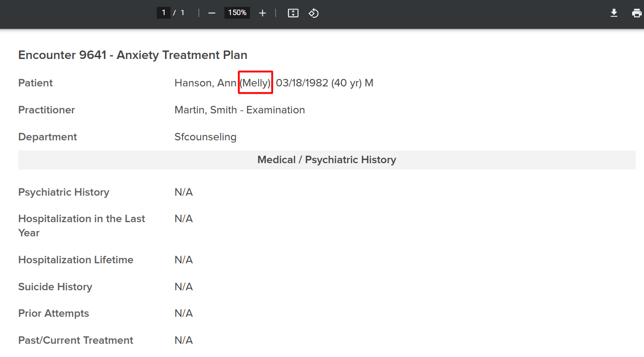This screenshot has width=644, height=357.
Task: Click the Patient label
Action: coord(36,83)
